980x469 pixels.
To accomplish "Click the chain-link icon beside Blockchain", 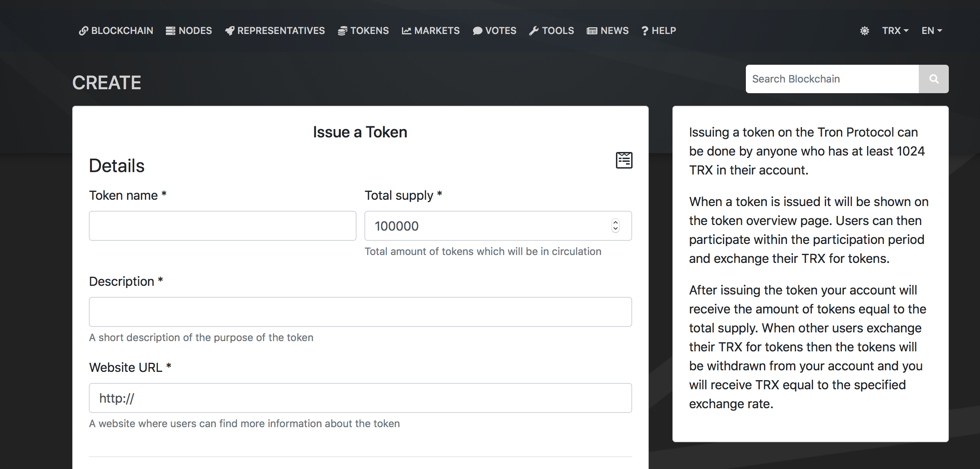I will click(83, 31).
